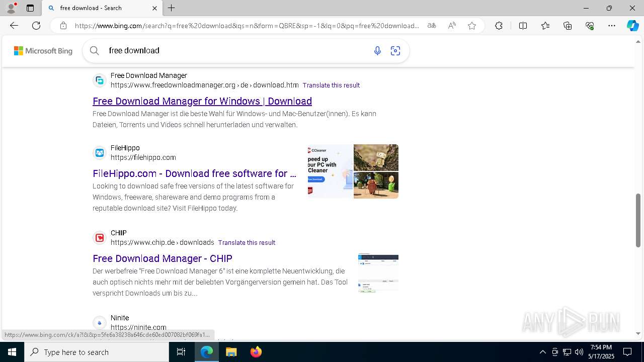Refresh the current page
This screenshot has height=362, width=644.
pyautogui.click(x=36, y=26)
